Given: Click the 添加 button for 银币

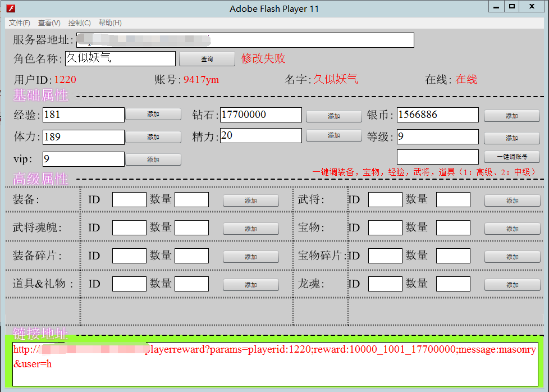Looking at the screenshot, I should [511, 116].
